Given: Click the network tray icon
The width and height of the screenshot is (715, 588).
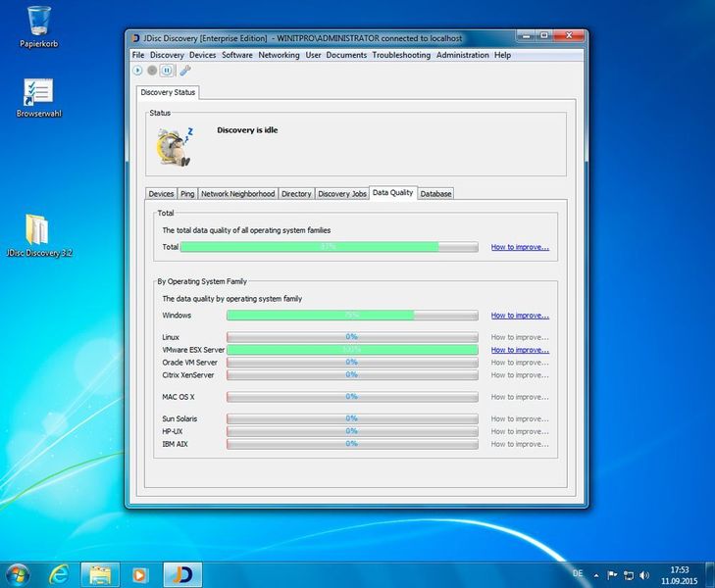Looking at the screenshot, I should click(629, 575).
